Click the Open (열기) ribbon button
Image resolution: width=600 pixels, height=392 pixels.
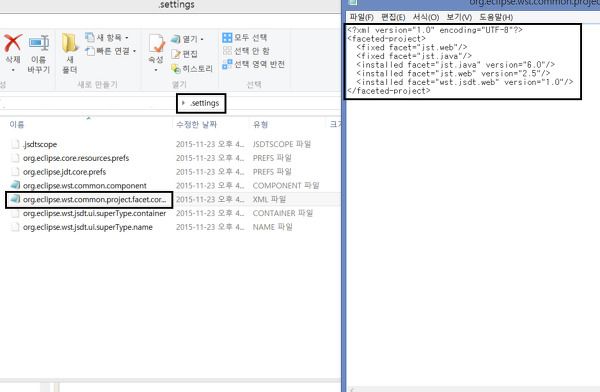[188, 39]
